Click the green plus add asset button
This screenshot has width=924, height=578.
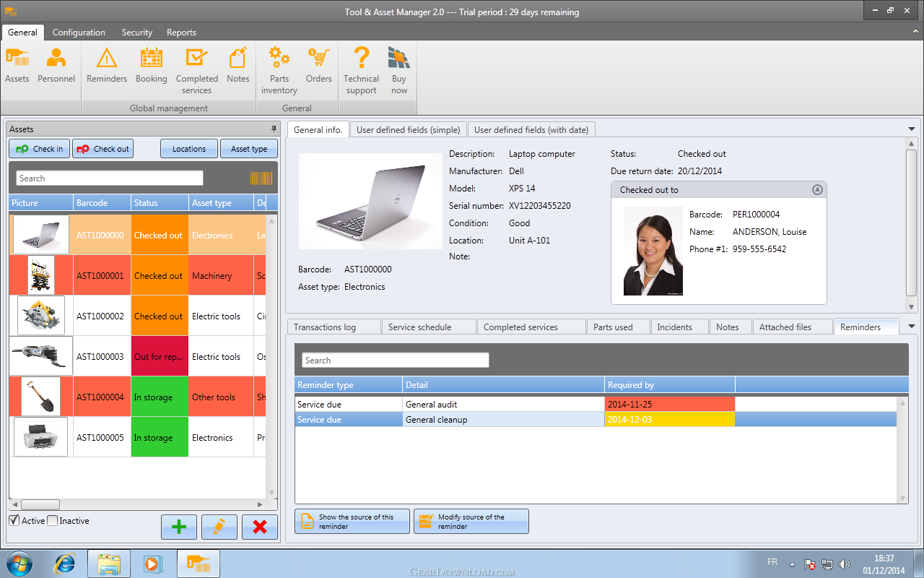coord(179,527)
